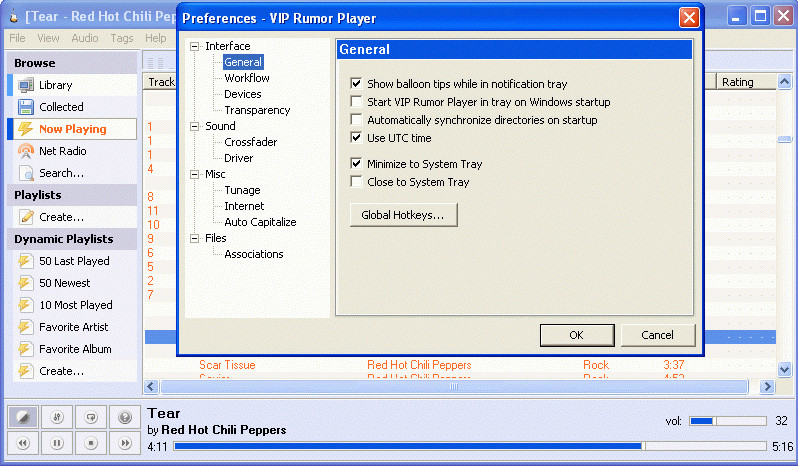
Task: Check Close to System Tray
Action: (356, 182)
